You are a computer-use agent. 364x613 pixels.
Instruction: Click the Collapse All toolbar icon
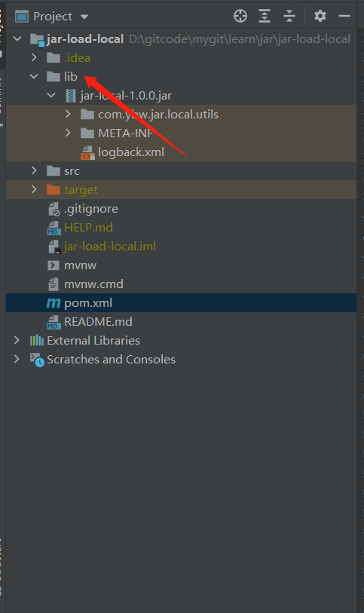(289, 16)
